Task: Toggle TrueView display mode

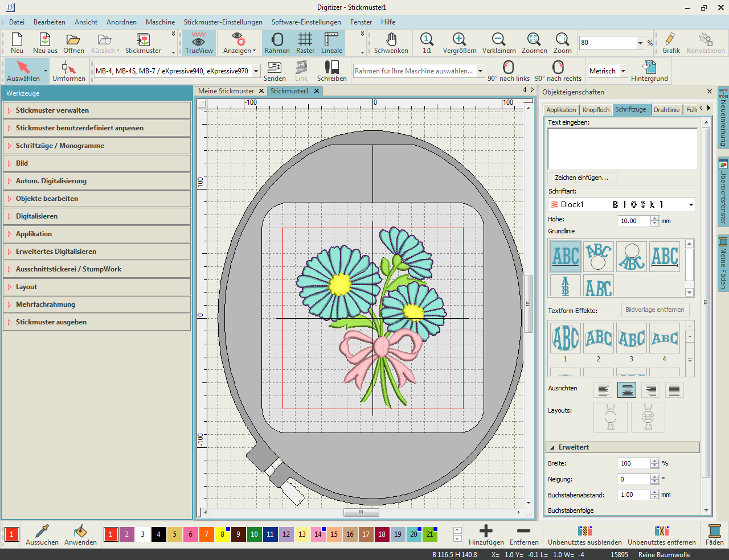Action: 199,43
